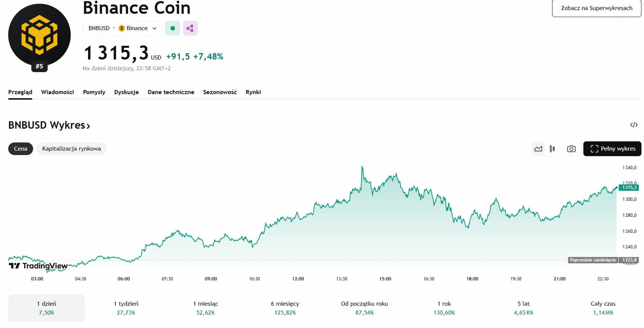Select the 1 tydzień time range
The width and height of the screenshot is (644, 328).
coord(126,308)
